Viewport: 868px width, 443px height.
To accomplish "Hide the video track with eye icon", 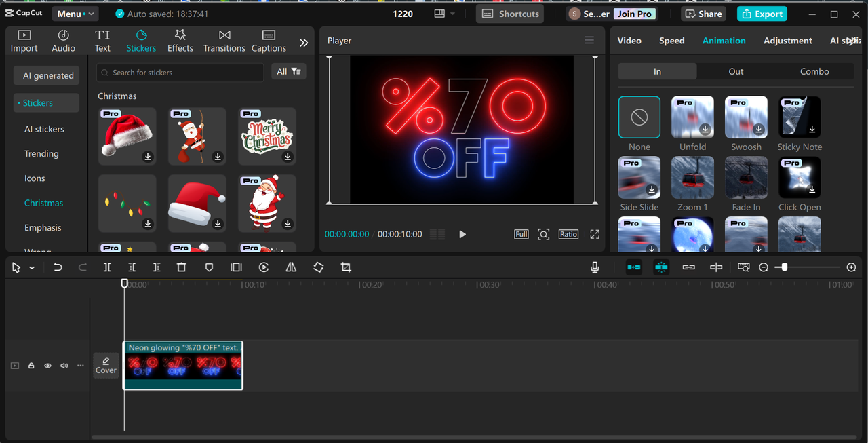I will click(47, 366).
